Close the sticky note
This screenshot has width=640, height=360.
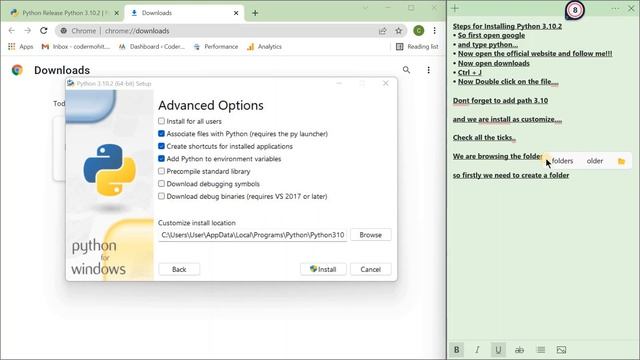coord(631,9)
